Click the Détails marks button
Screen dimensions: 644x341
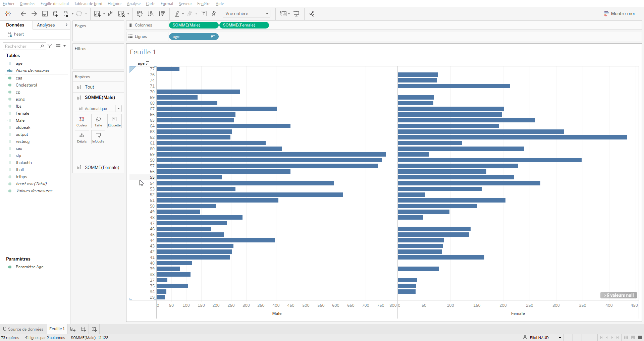click(x=82, y=137)
